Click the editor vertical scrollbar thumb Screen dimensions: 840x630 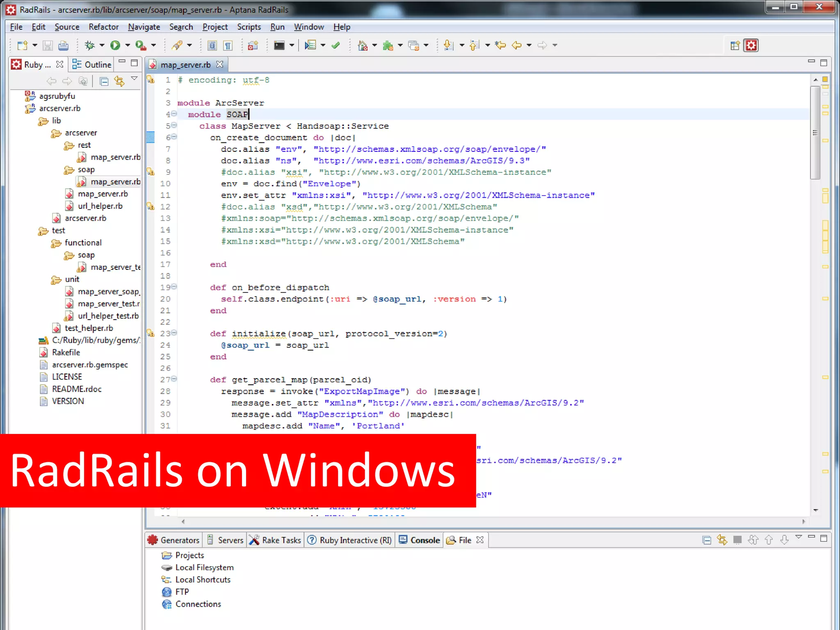(815, 132)
